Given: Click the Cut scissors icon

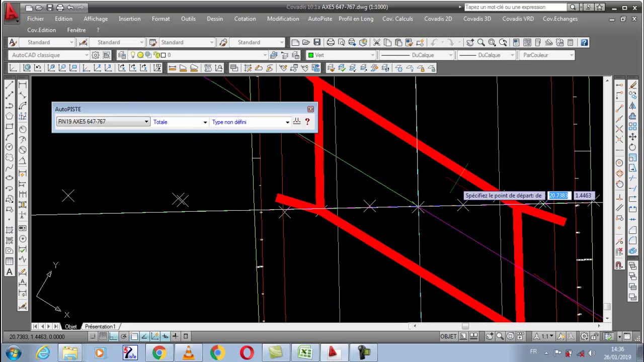Looking at the screenshot, I should point(377,43).
